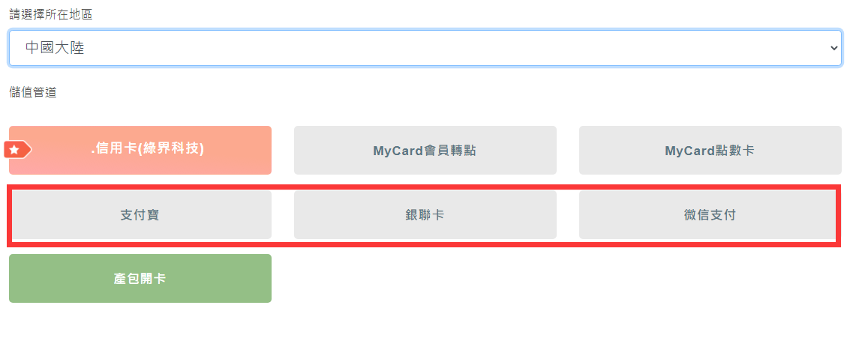868x347 pixels.
Task: Select .信用卡(綠界科技) payment button
Action: (140, 150)
